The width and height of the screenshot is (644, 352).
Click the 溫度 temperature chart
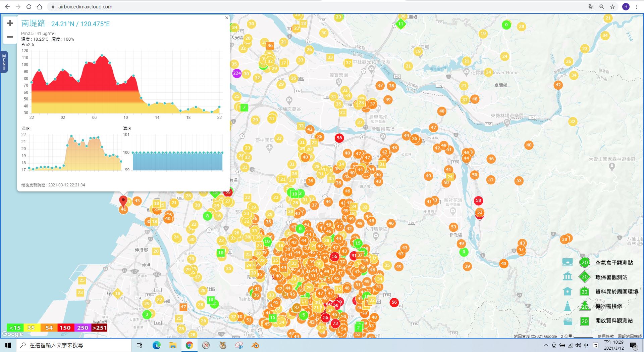click(72, 152)
